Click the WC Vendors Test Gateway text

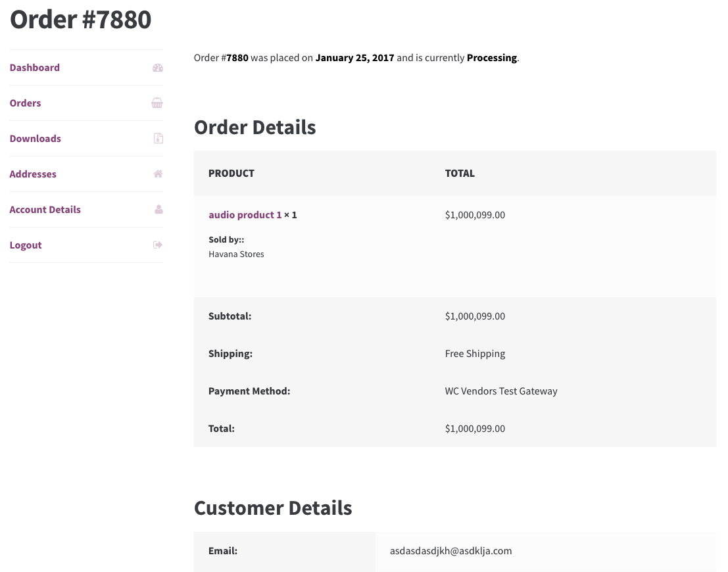pyautogui.click(x=501, y=391)
